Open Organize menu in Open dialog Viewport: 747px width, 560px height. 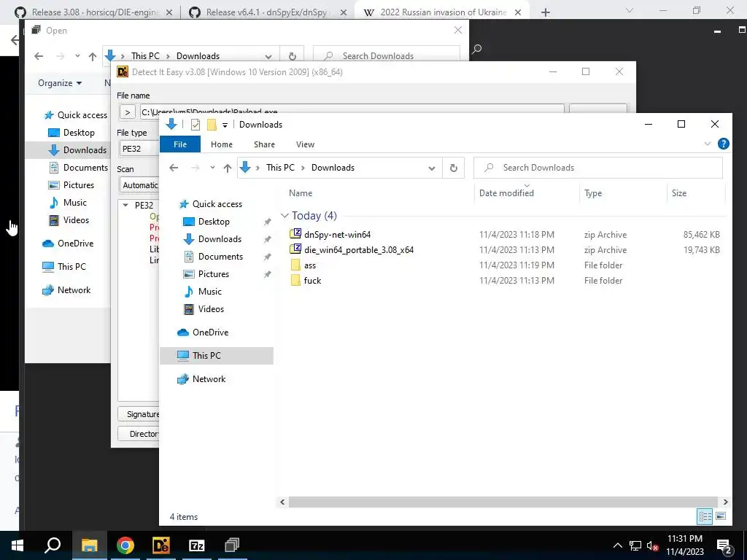(x=60, y=83)
